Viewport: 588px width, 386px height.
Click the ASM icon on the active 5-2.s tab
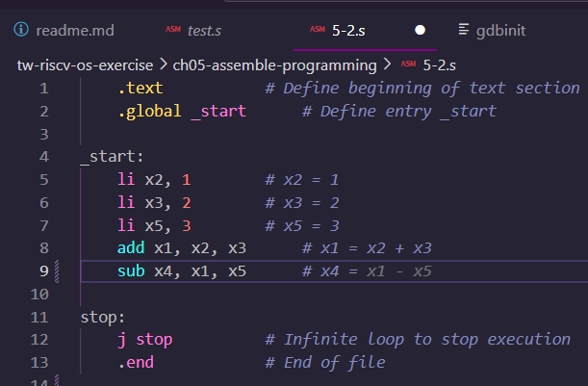pos(317,30)
